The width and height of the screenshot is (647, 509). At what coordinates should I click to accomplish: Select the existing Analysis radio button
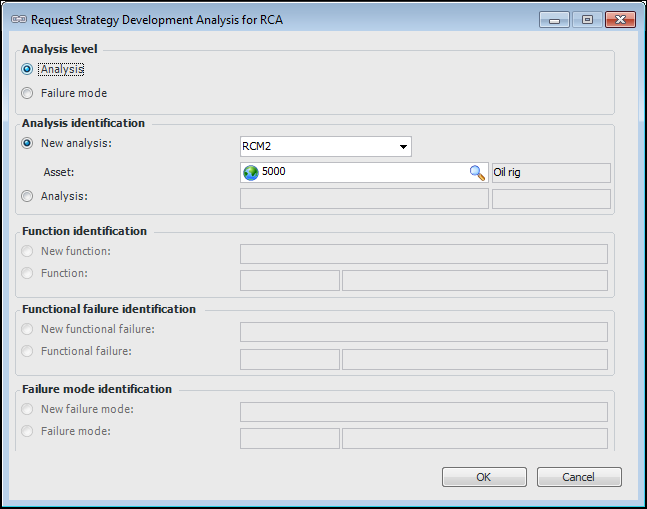coord(27,196)
